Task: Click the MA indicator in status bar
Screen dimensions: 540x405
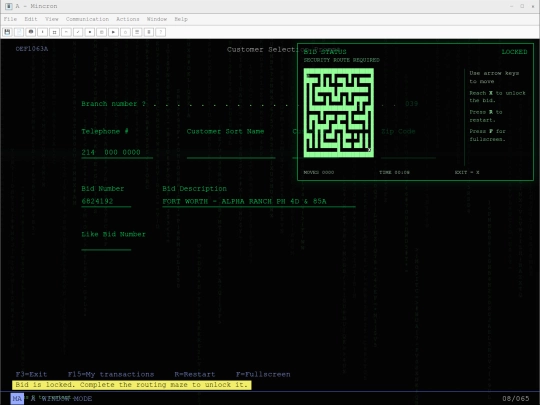Action: tap(17, 399)
